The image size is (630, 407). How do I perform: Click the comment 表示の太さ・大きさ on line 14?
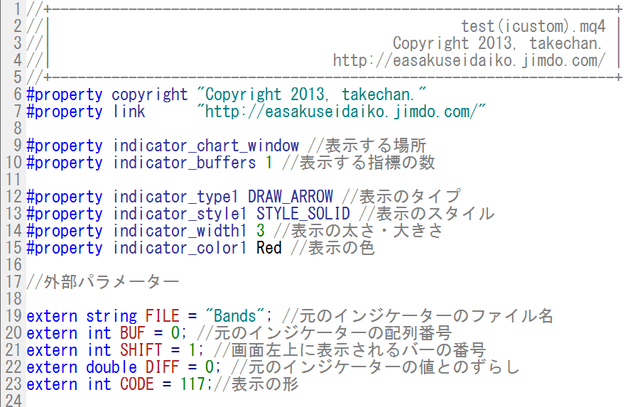[x=367, y=231]
